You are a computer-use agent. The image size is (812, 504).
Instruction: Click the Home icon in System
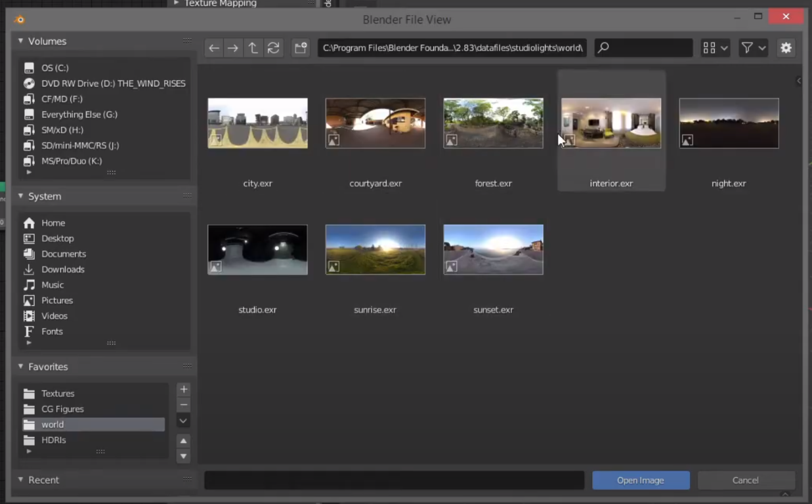pyautogui.click(x=29, y=223)
